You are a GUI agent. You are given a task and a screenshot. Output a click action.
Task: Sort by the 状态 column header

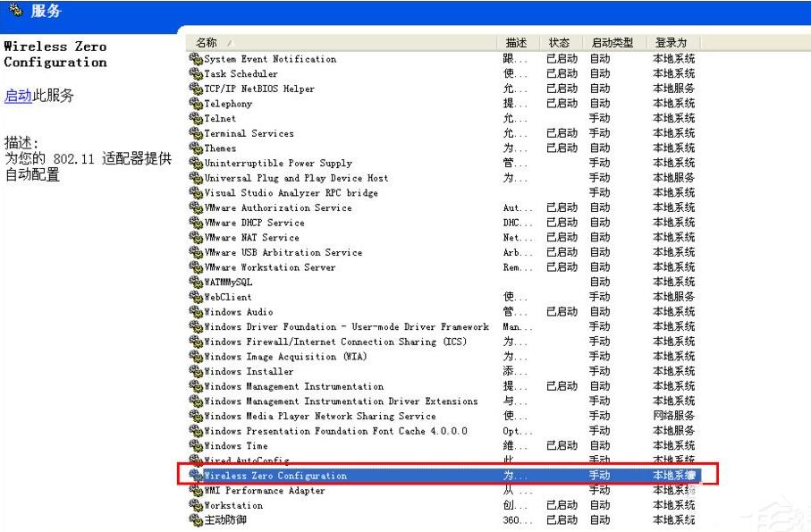560,43
